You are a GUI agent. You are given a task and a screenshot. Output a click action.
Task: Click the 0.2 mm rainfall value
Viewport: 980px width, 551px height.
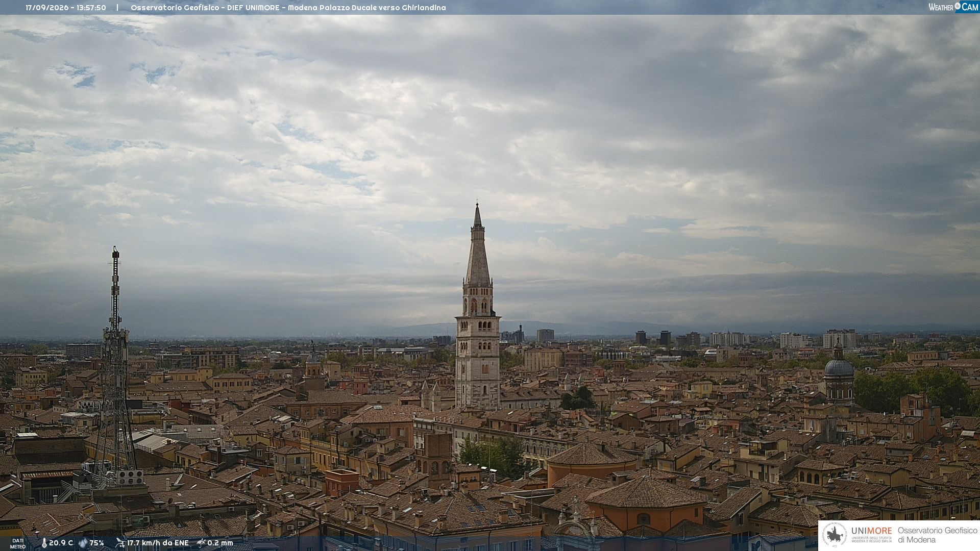click(x=220, y=543)
